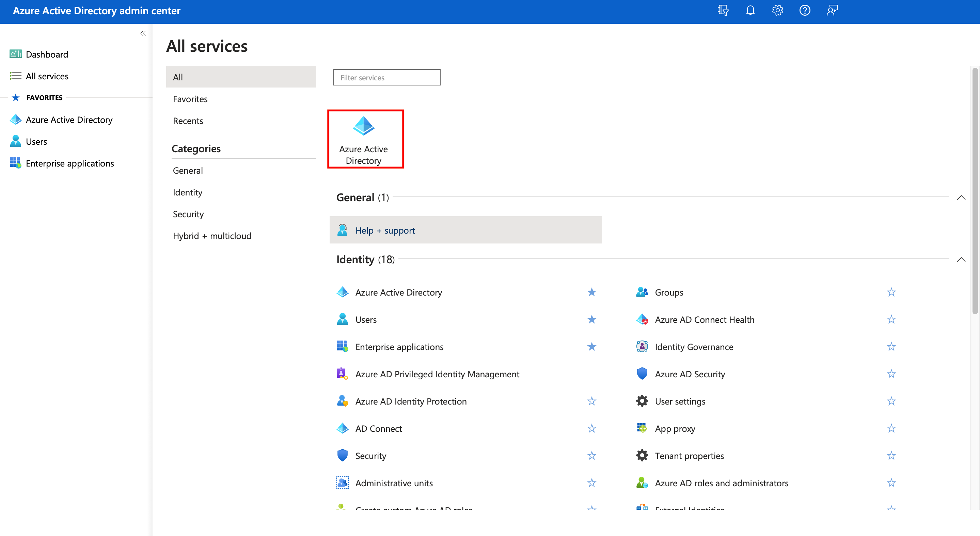Favorite Azure AD Identity Protection
This screenshot has width=980, height=536.
591,401
